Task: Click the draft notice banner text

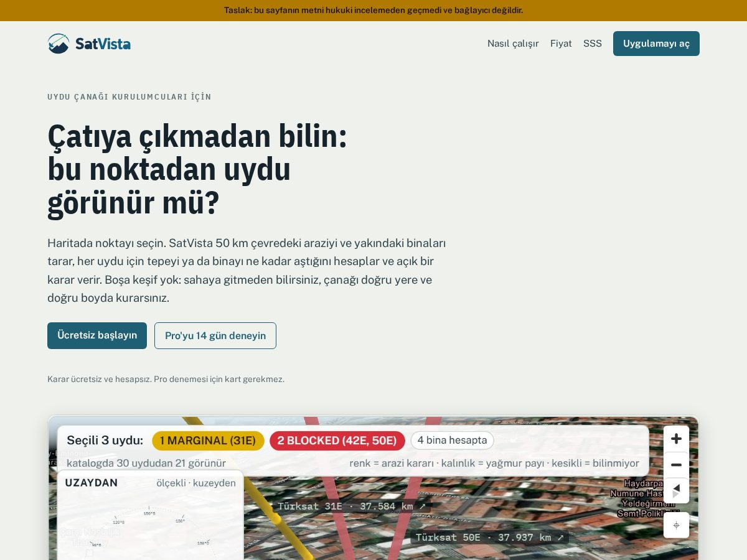Action: tap(374, 10)
